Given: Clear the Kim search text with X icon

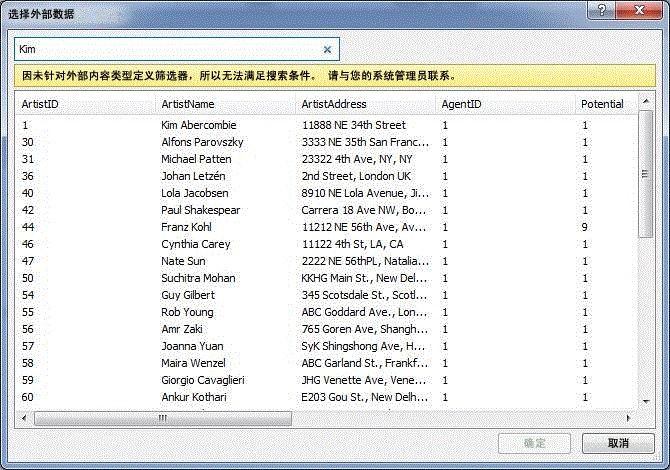Looking at the screenshot, I should click(327, 50).
